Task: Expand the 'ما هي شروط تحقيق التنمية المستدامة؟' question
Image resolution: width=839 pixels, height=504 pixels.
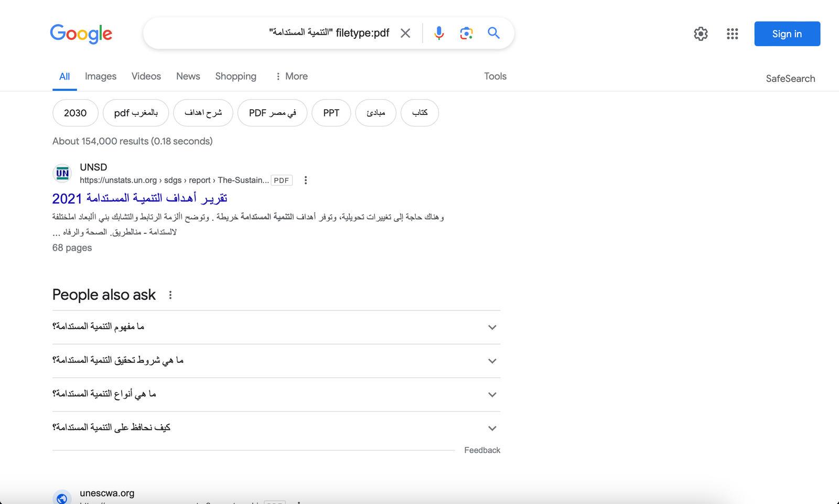Action: pyautogui.click(x=492, y=361)
